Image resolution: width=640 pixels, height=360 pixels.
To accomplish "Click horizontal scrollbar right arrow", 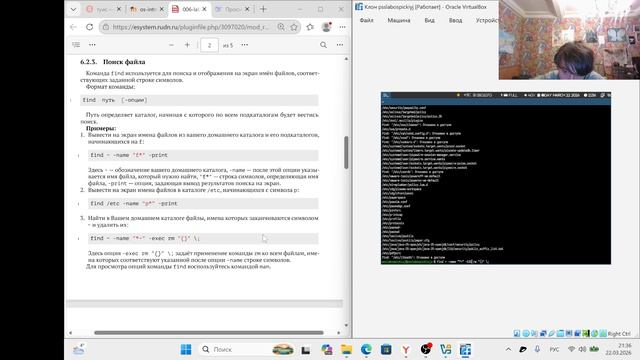I will (x=338, y=333).
